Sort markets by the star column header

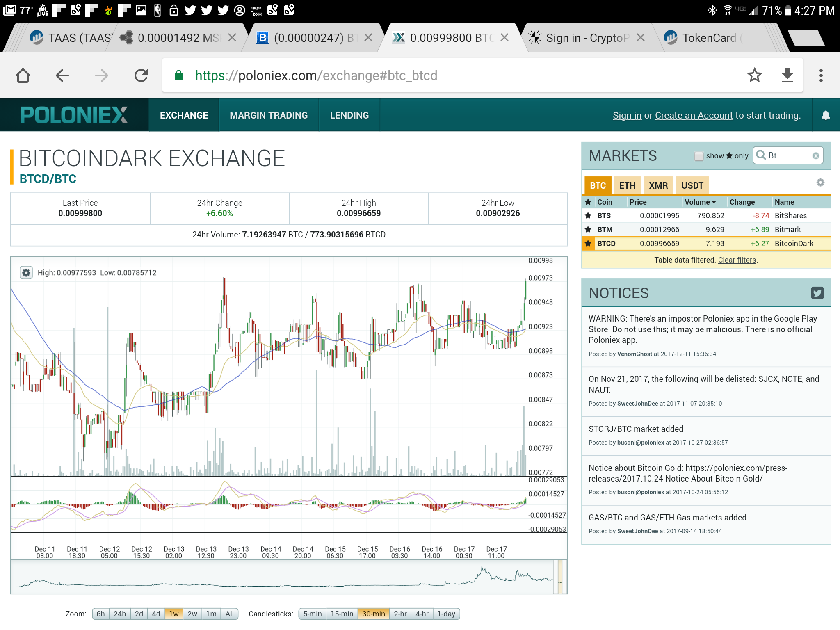click(588, 202)
